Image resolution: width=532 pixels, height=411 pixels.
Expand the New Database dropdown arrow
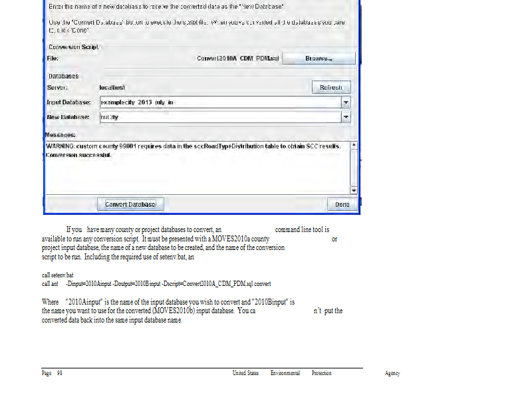click(345, 117)
